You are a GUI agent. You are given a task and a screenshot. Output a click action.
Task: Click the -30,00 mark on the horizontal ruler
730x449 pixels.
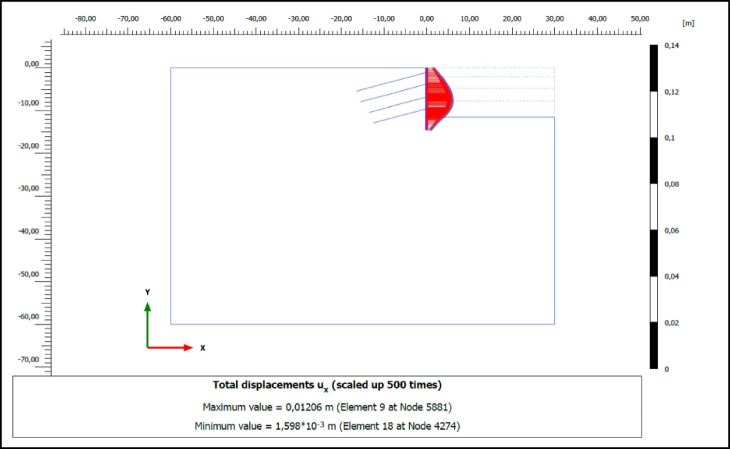(298, 19)
